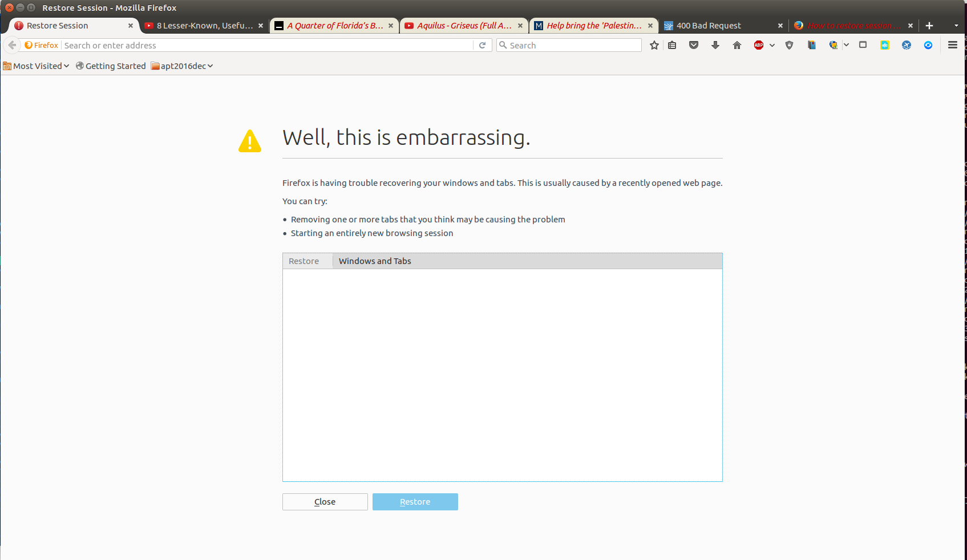
Task: Go back one page
Action: 12,45
